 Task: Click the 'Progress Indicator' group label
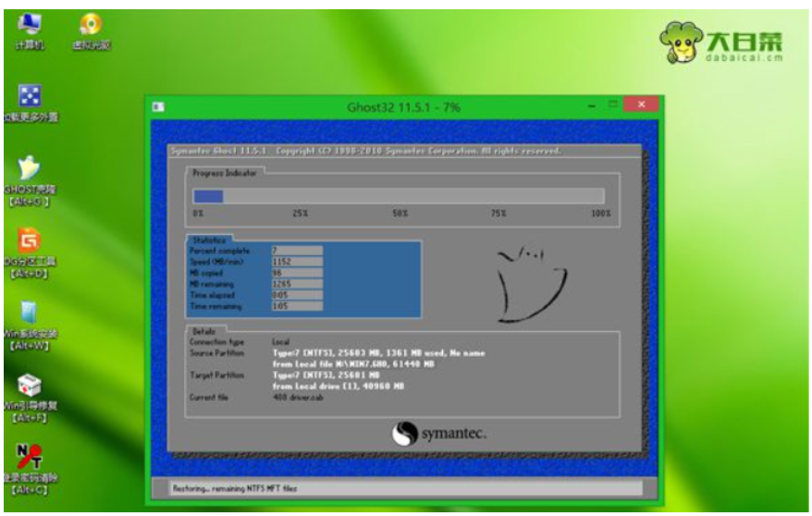(x=224, y=173)
